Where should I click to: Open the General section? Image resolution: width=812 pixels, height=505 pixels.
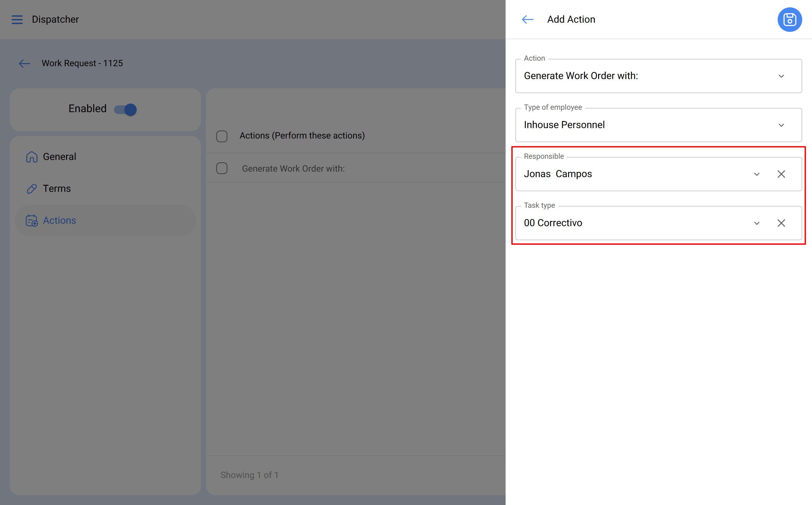point(59,157)
